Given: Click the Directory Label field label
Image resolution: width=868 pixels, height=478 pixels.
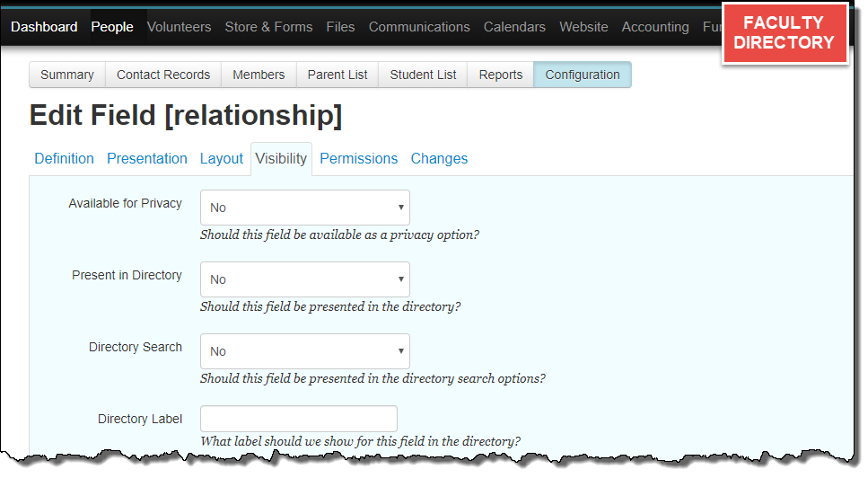Looking at the screenshot, I should tap(140, 420).
